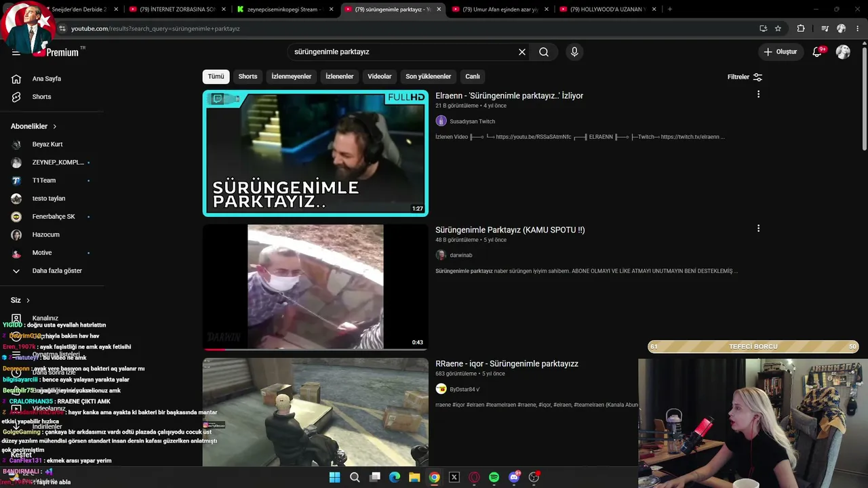The height and width of the screenshot is (488, 868).
Task: Open Elraenn 'Sürüngenimle parktayız' İzliyor title
Action: [509, 96]
